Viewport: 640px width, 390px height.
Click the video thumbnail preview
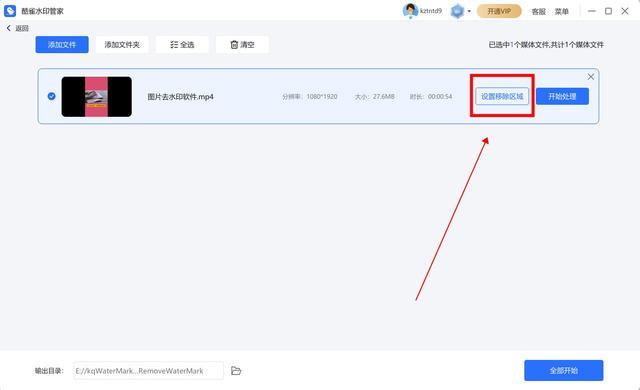(97, 97)
